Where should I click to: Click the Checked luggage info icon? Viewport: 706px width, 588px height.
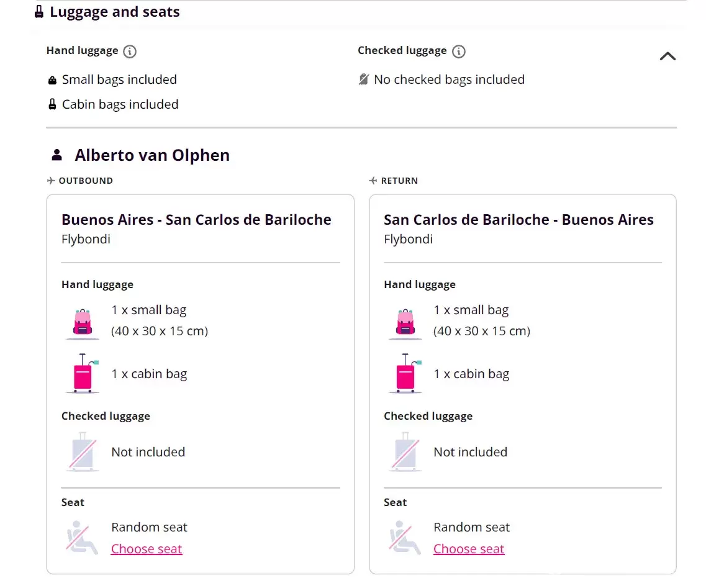click(x=459, y=52)
